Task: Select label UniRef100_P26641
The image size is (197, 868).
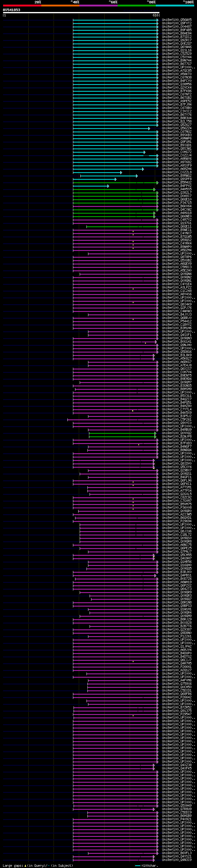Action: (177, 667)
